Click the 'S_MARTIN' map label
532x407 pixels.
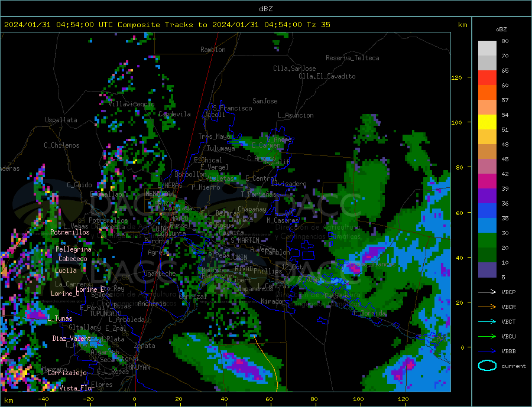[245, 240]
